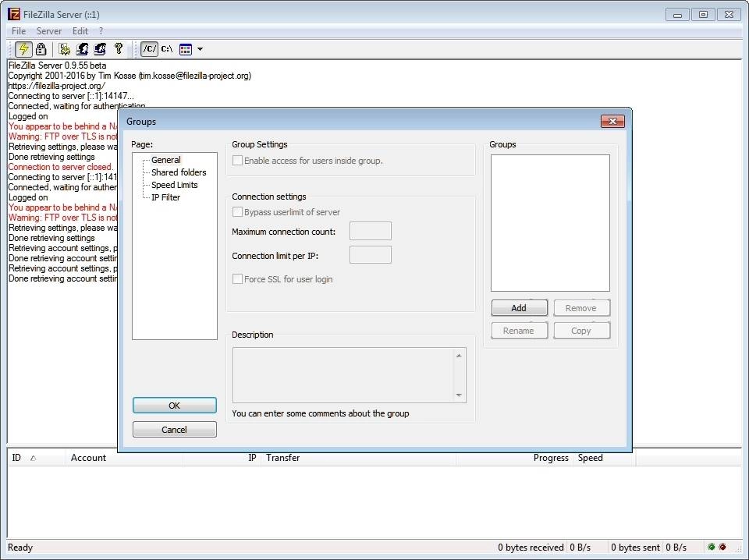Maximize the FileZilla Server window
The width and height of the screenshot is (749, 560).
point(703,14)
